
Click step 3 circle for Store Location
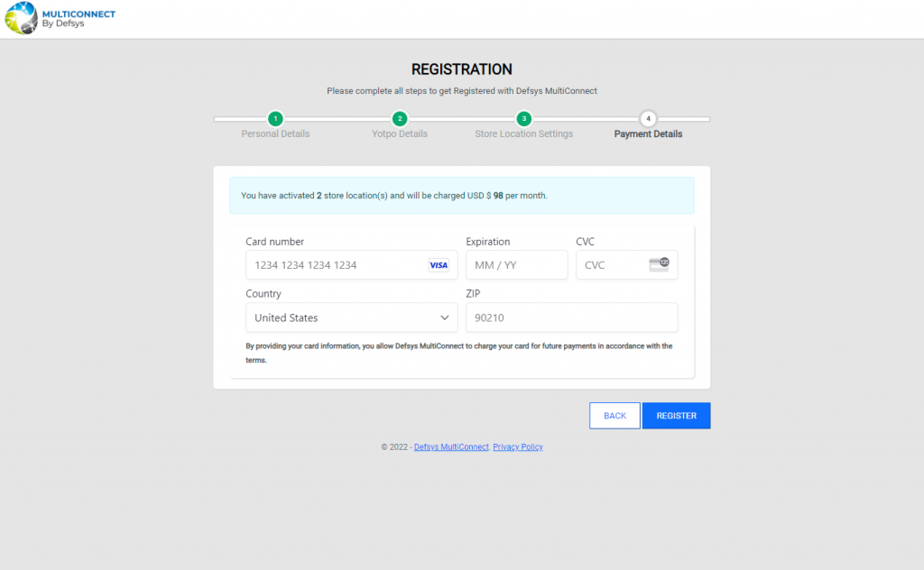523,119
